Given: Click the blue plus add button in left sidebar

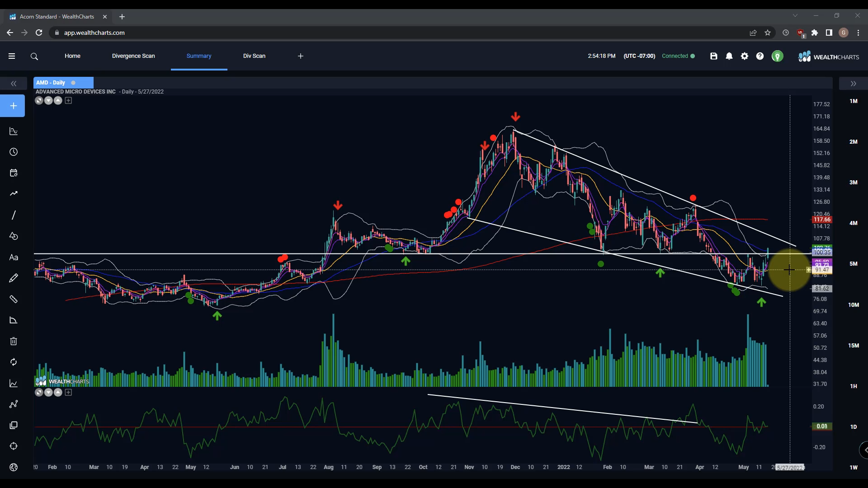Looking at the screenshot, I should [x=13, y=106].
